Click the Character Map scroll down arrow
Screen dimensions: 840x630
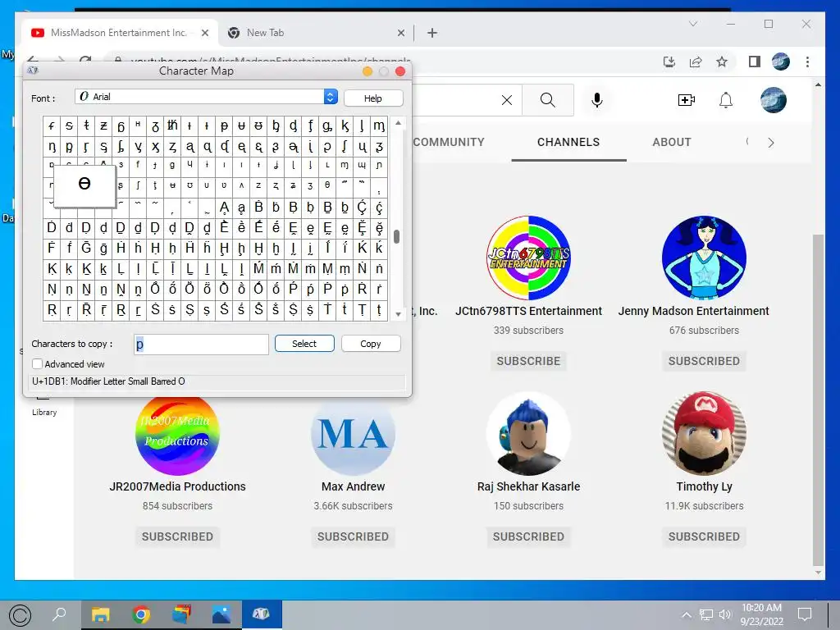pyautogui.click(x=398, y=314)
